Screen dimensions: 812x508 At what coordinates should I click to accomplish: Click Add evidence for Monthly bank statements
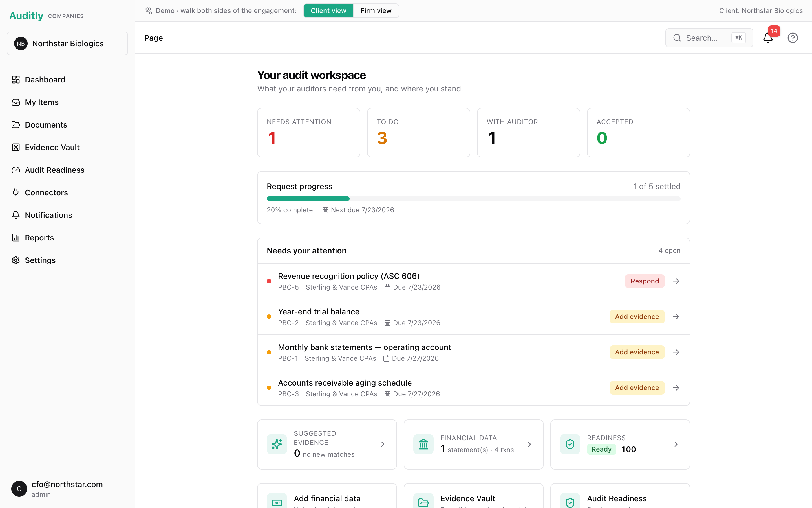pyautogui.click(x=637, y=352)
